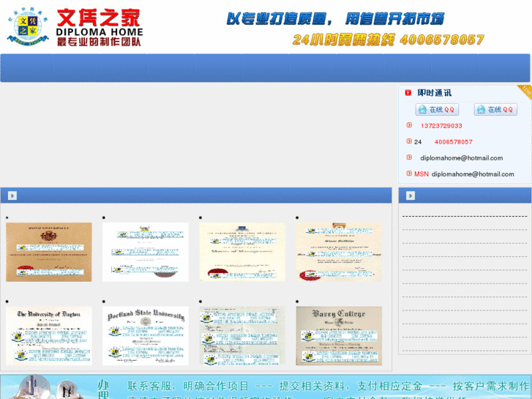Click the 24小时免费热线 4006578057 banner text

pyautogui.click(x=388, y=40)
